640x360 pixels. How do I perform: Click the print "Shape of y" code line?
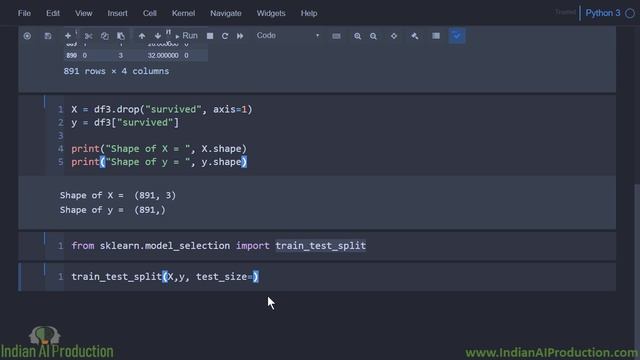point(159,162)
